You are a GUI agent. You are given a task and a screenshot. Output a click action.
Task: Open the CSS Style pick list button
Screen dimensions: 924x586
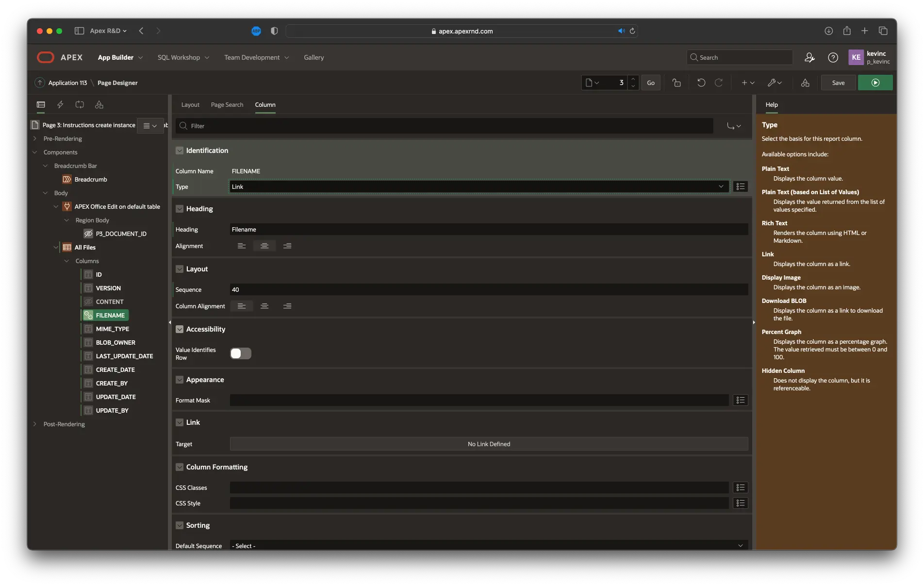[x=740, y=503]
